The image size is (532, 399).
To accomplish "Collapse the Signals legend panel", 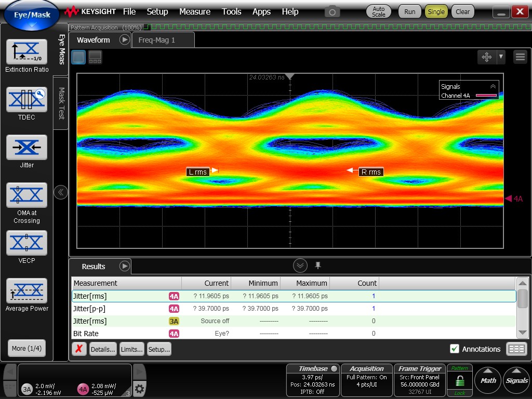I will [x=493, y=87].
